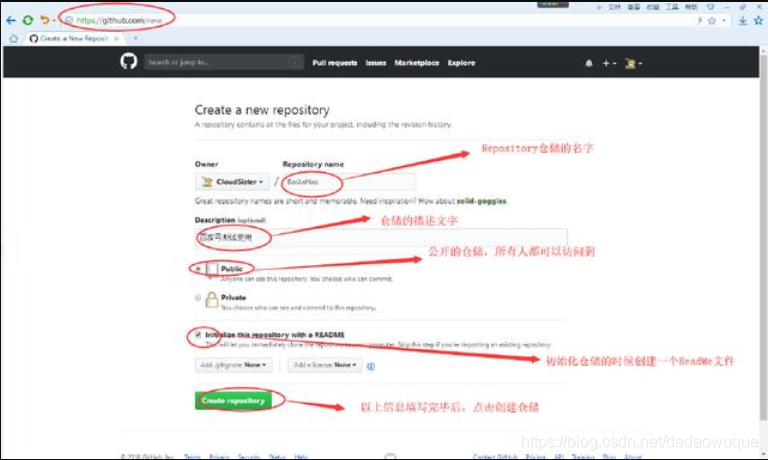The image size is (768, 460).
Task: Open a new browser tab with plus
Action: [x=135, y=38]
